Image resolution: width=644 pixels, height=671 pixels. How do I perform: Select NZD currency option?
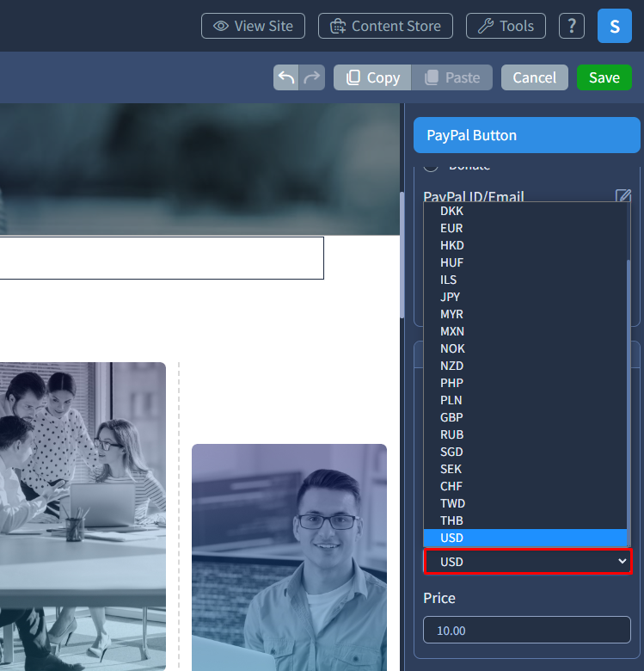click(525, 366)
